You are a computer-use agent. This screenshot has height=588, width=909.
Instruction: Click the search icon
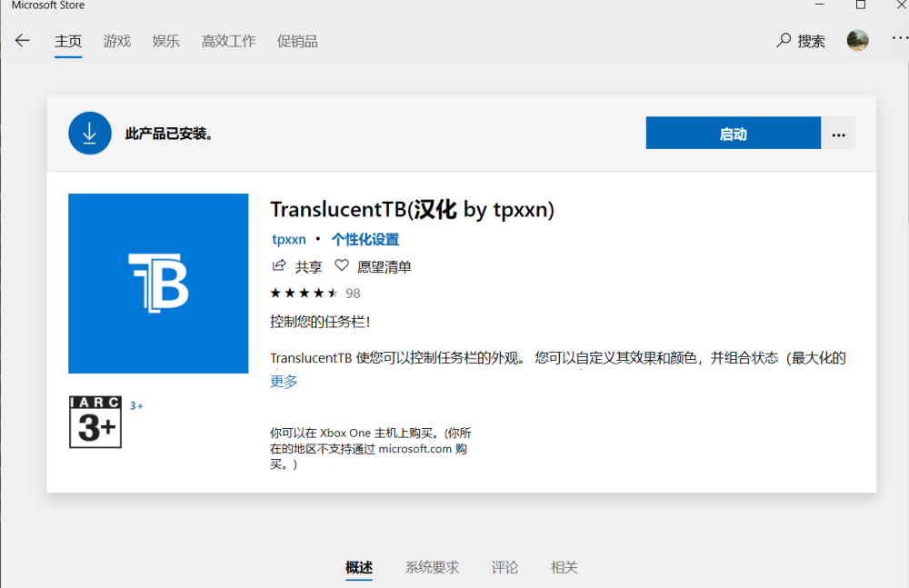click(x=782, y=41)
